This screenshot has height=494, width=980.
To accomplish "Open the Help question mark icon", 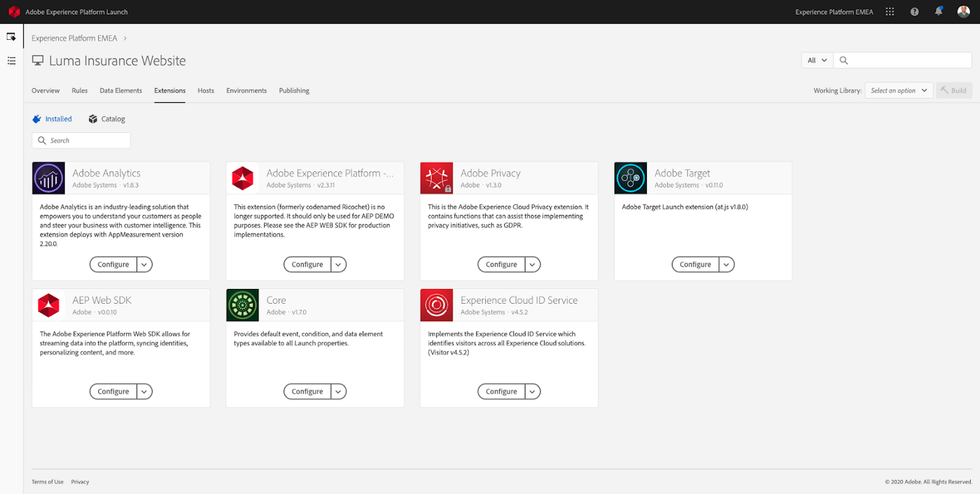I will click(914, 11).
